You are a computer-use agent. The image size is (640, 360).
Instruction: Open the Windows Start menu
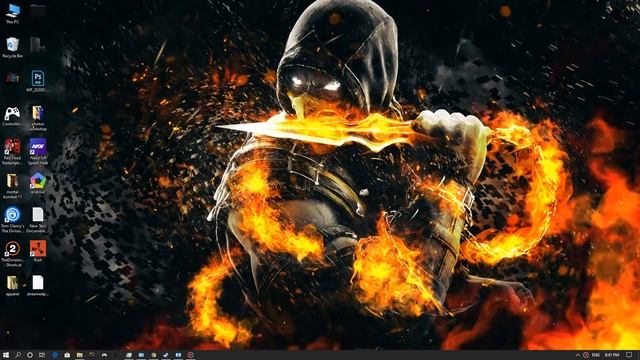(x=6, y=355)
